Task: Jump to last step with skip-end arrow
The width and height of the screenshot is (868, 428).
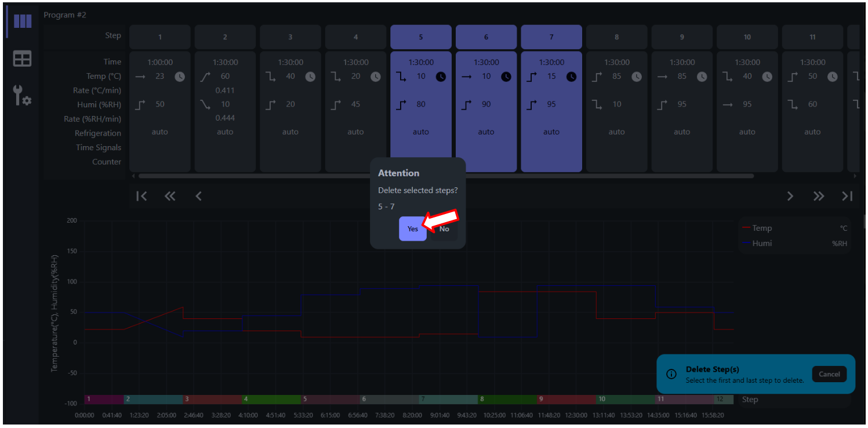Action: [847, 196]
